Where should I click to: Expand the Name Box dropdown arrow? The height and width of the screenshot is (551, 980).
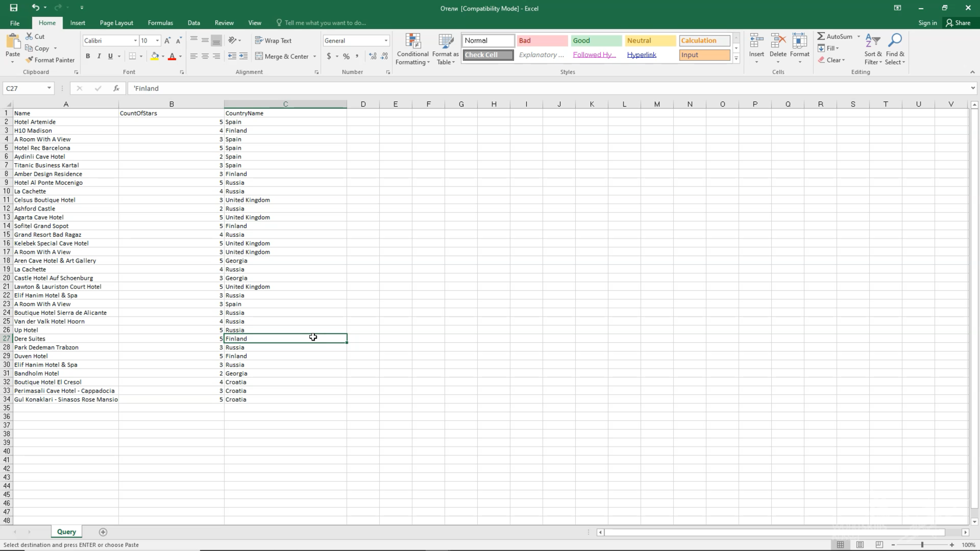tap(49, 89)
